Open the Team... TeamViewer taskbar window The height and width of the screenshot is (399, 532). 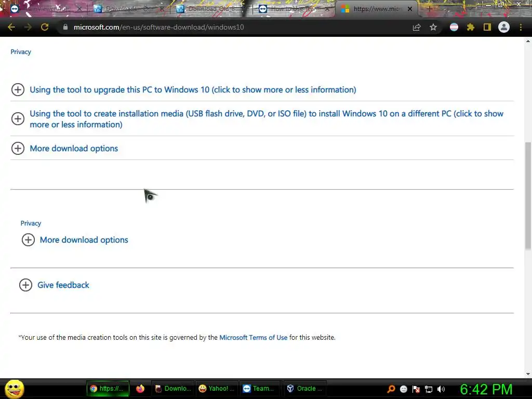point(259,389)
